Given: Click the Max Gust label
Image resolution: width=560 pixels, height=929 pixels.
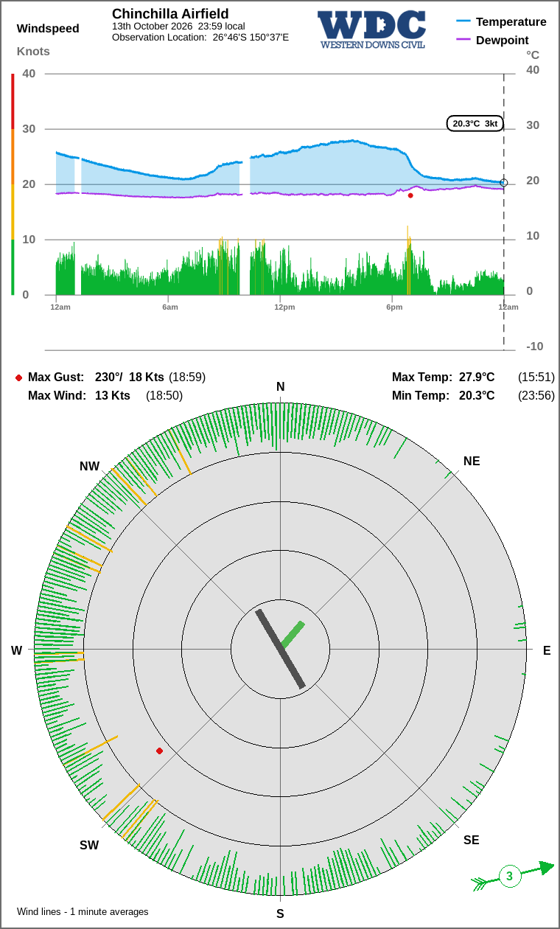Looking at the screenshot, I should (56, 377).
